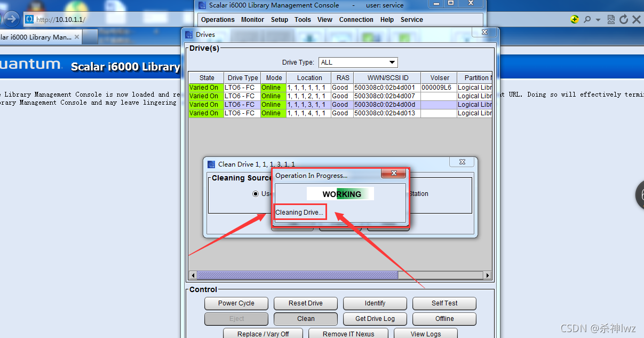The width and height of the screenshot is (644, 338).
Task: Select the first cleaning source radio button
Action: click(256, 194)
